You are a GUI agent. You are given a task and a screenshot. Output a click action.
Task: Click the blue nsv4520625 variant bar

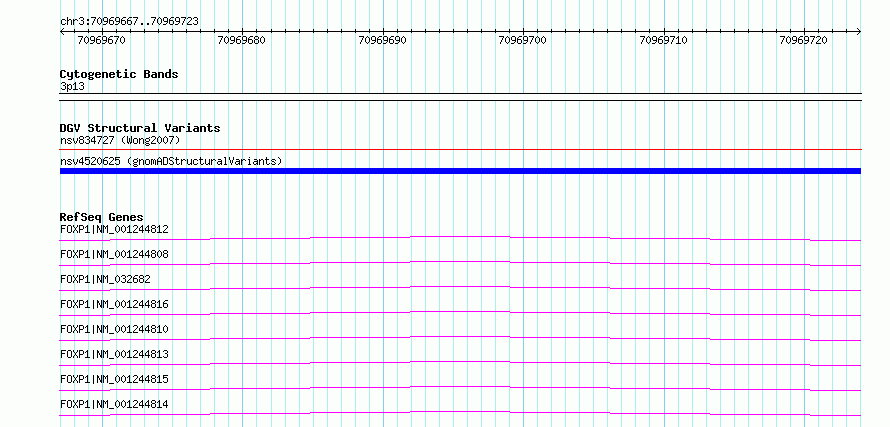point(460,171)
